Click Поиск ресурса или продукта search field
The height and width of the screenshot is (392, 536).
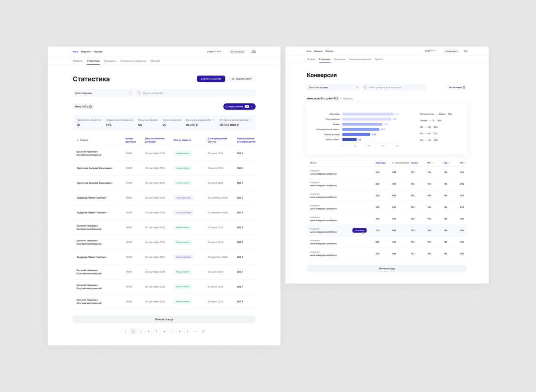point(394,88)
